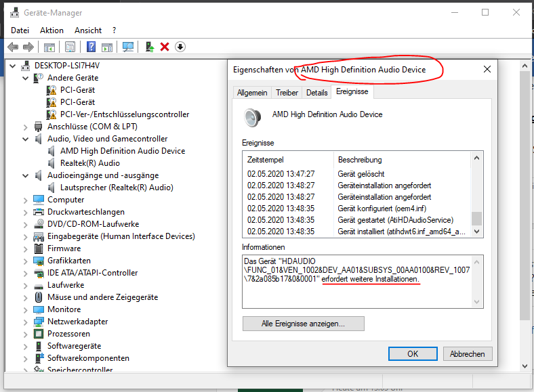Click the show/hide console tree icon
This screenshot has height=392, width=534.
[x=49, y=47]
